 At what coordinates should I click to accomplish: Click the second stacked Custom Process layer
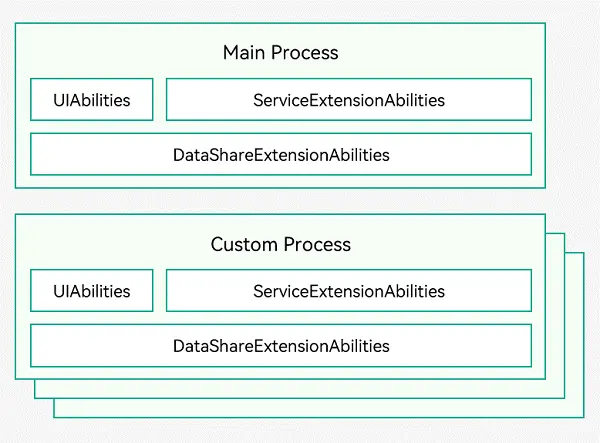pos(555,314)
